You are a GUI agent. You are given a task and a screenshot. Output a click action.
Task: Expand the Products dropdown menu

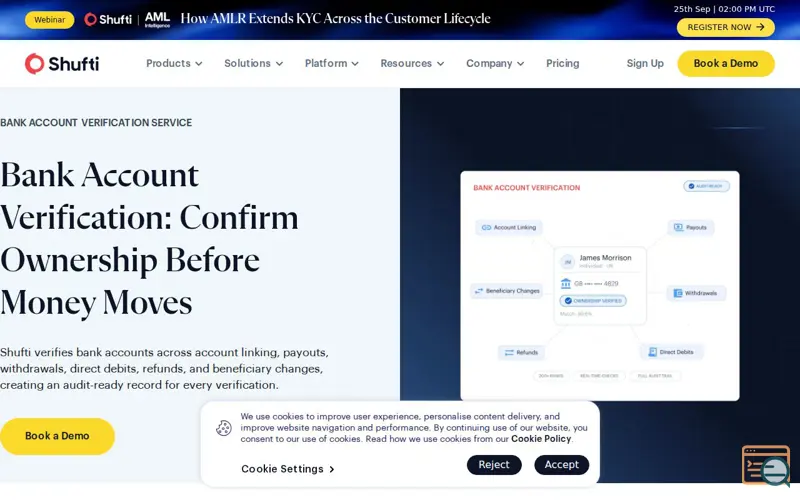click(174, 63)
